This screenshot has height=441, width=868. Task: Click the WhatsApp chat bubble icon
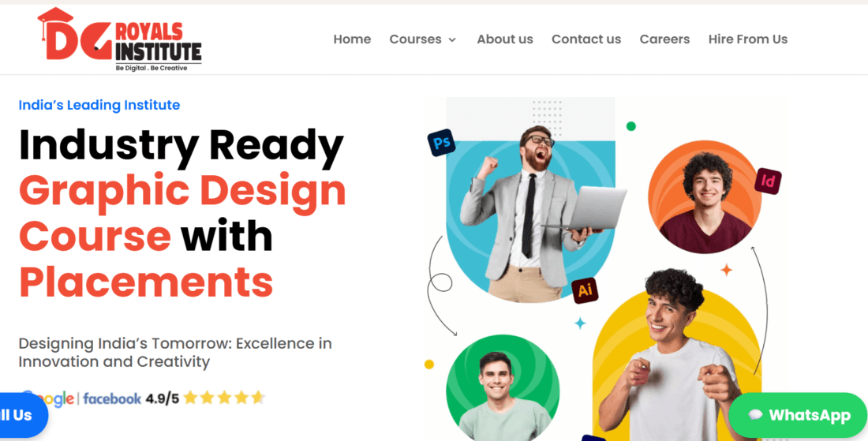tap(755, 415)
